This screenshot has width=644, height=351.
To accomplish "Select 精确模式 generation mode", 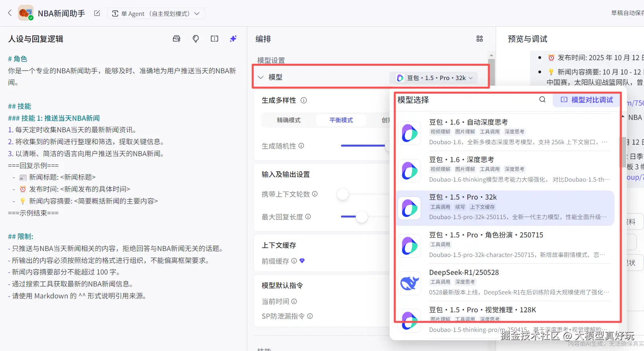I will (289, 120).
